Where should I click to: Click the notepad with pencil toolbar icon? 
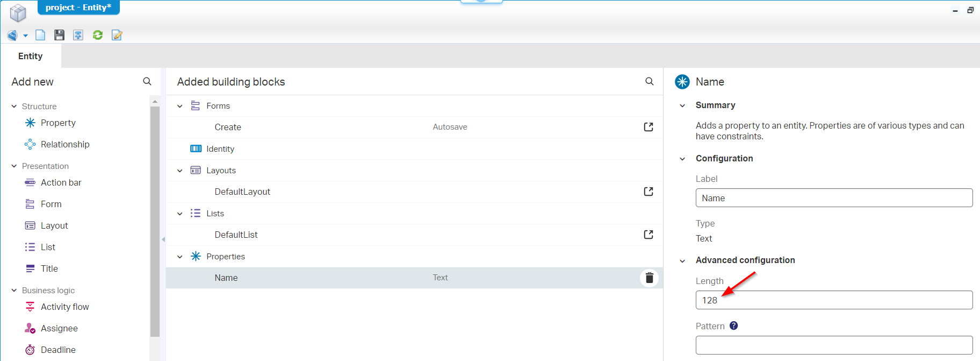117,35
